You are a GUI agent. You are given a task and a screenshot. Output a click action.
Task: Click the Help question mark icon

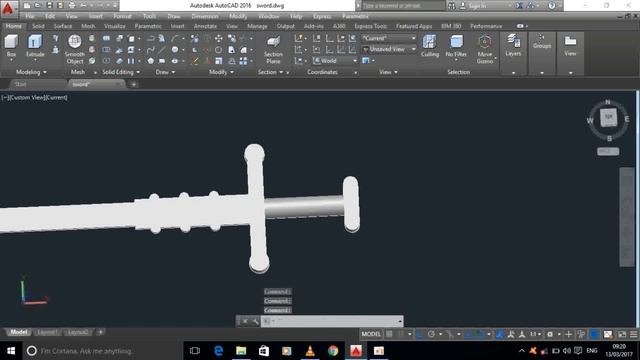coord(552,5)
